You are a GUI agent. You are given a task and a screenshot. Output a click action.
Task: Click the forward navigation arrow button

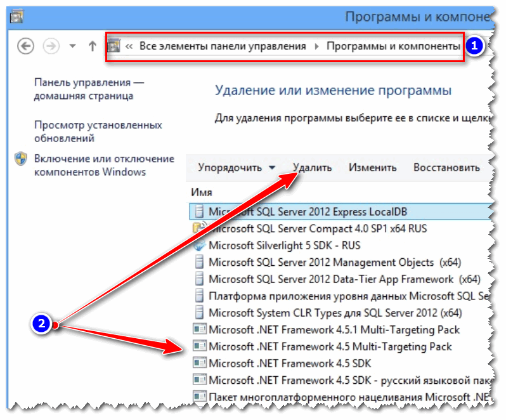click(x=51, y=46)
